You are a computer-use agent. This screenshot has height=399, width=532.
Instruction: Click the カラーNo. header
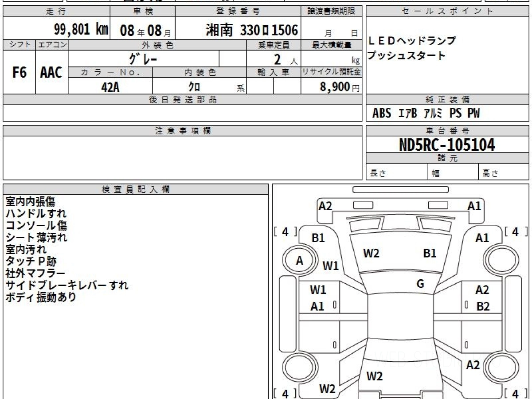pyautogui.click(x=110, y=73)
